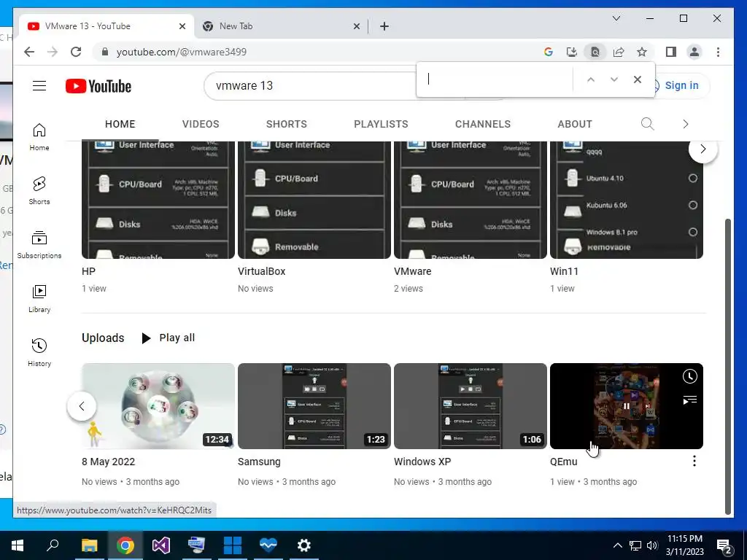Image resolution: width=747 pixels, height=560 pixels.
Task: Select Windows 8.1 pro radio button in thumbnail
Action: (x=693, y=232)
